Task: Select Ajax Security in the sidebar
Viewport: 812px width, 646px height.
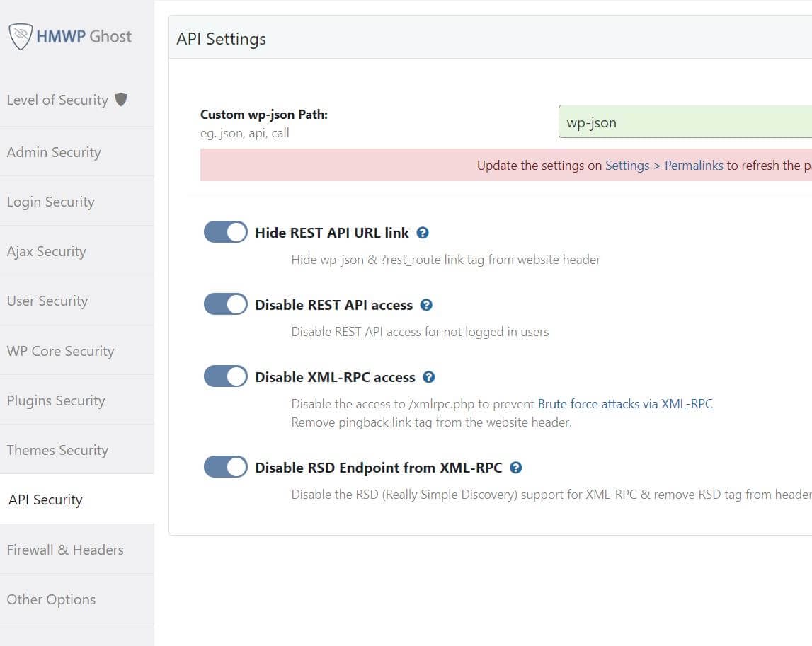Action: pos(46,251)
